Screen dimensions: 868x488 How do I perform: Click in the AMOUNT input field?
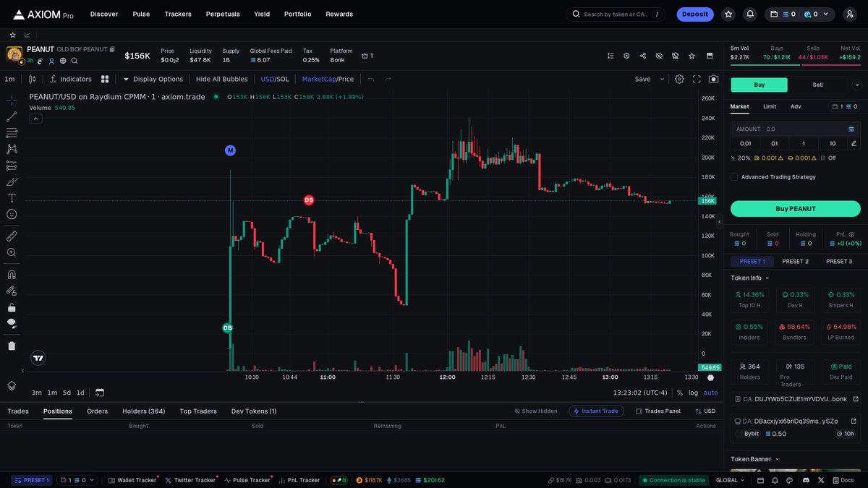(x=796, y=129)
